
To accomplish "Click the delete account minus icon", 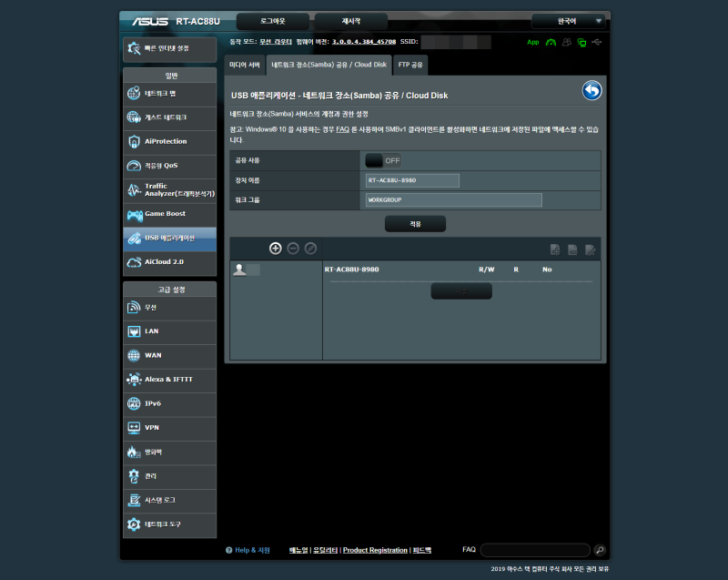I will [293, 249].
